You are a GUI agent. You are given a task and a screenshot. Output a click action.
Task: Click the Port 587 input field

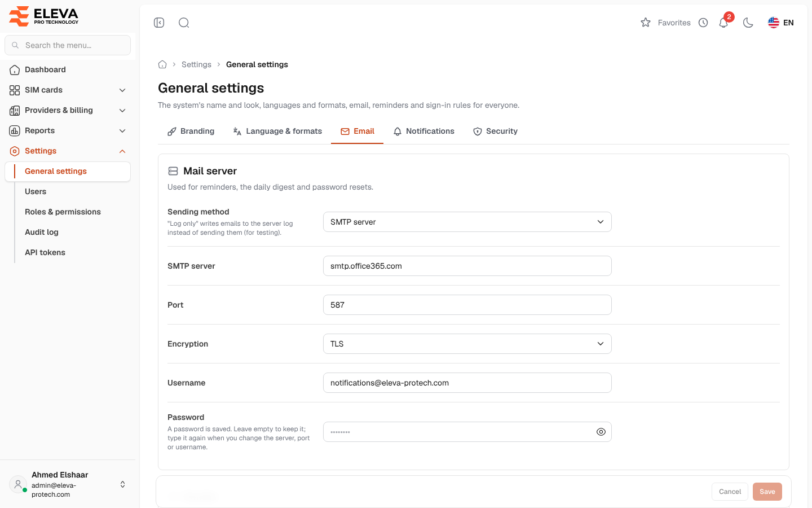467,305
